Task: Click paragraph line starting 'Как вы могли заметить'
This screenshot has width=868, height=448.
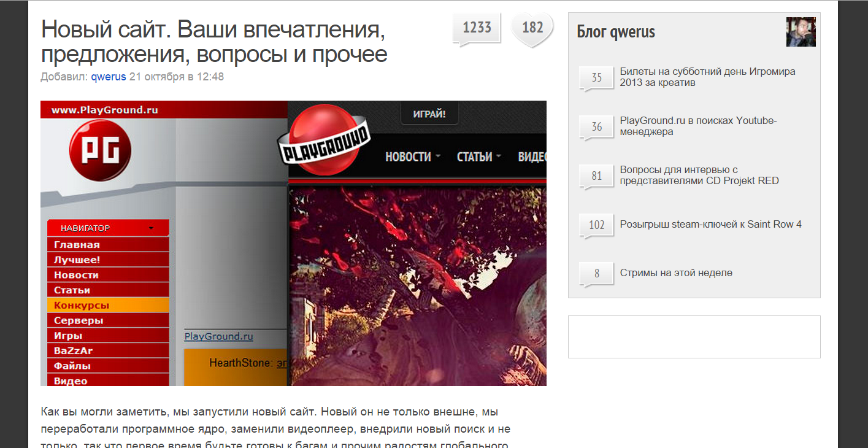Action: pyautogui.click(x=269, y=411)
